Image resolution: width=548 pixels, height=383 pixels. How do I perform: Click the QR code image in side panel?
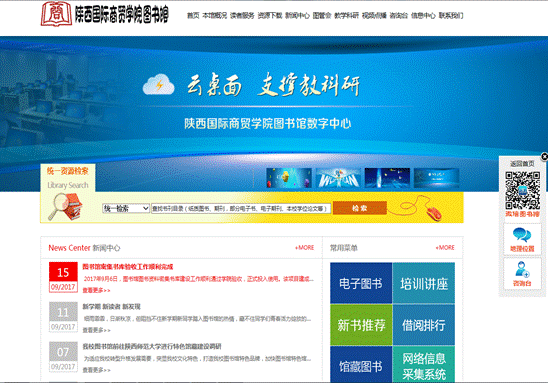[x=522, y=190]
